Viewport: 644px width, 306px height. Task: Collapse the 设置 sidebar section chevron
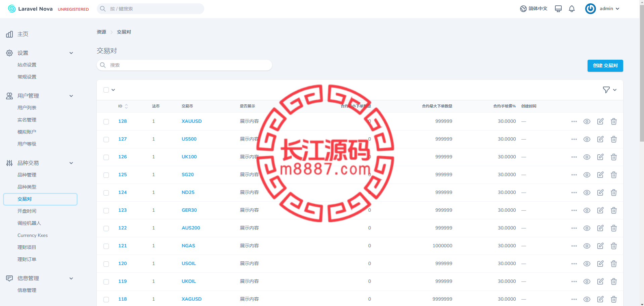(71, 53)
